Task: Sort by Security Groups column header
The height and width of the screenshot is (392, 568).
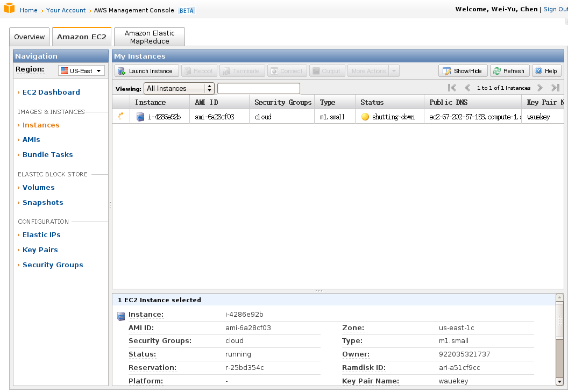Action: pos(282,102)
